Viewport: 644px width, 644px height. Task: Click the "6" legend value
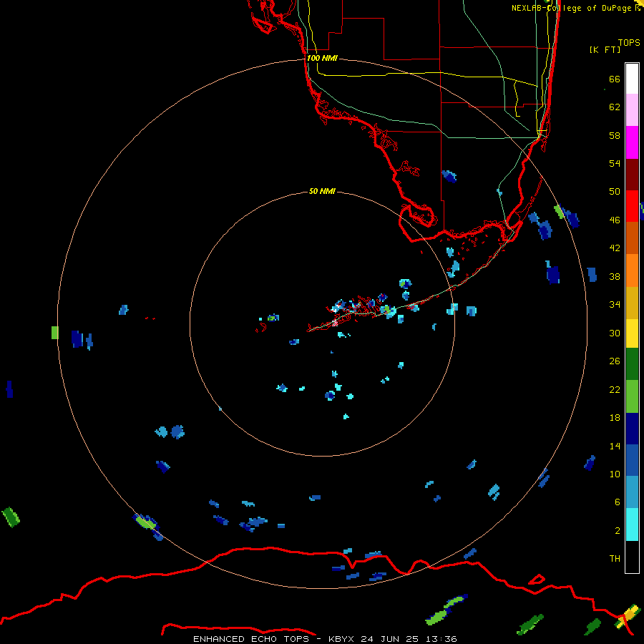(618, 502)
